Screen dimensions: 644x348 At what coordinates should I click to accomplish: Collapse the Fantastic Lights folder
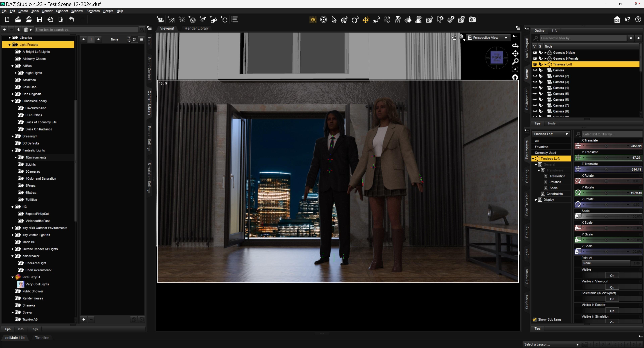(13, 150)
